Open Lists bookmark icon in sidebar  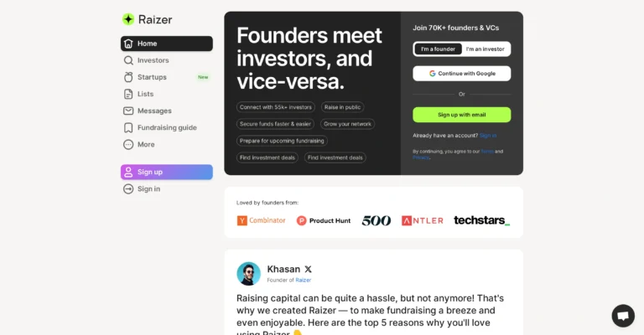tap(128, 94)
